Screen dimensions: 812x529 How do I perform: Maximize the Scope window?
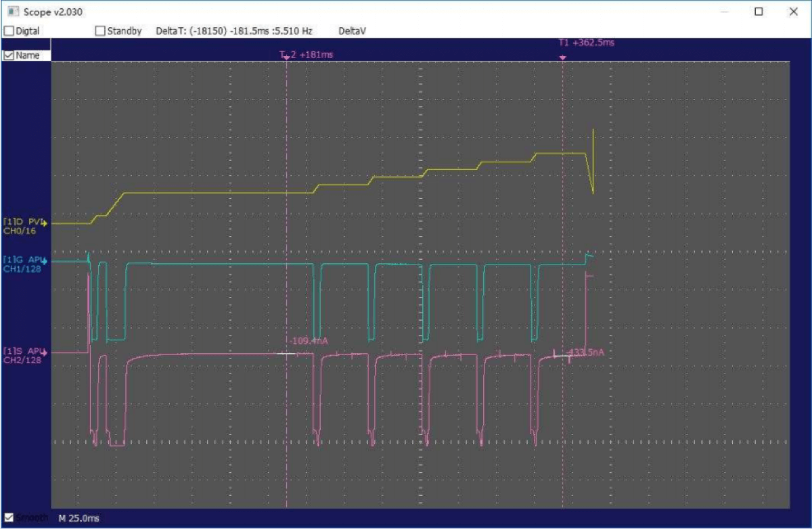coord(759,11)
